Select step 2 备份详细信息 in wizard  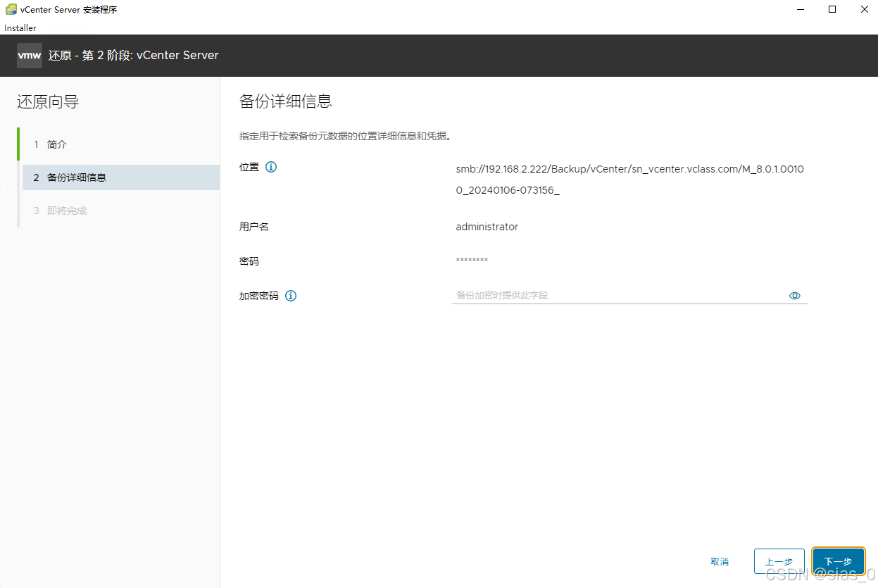point(120,177)
